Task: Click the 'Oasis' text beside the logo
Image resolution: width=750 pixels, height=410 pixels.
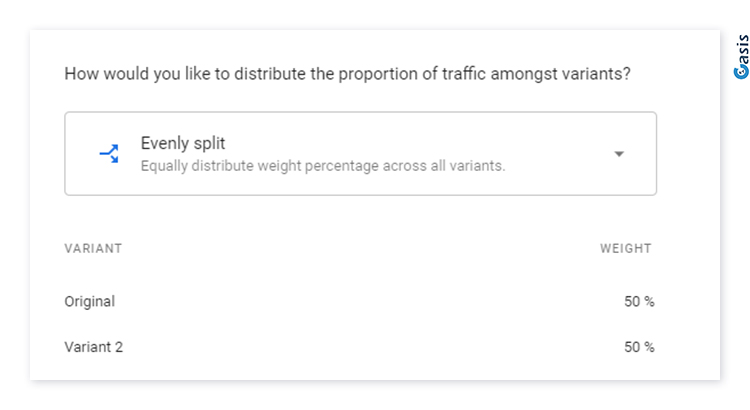Action: (x=742, y=49)
